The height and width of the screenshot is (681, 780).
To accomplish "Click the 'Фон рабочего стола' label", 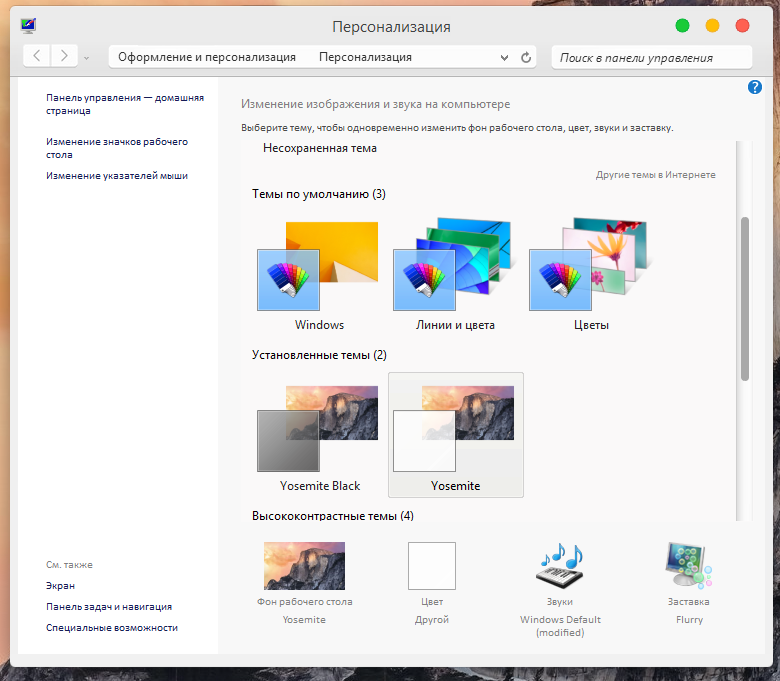I will tap(304, 601).
